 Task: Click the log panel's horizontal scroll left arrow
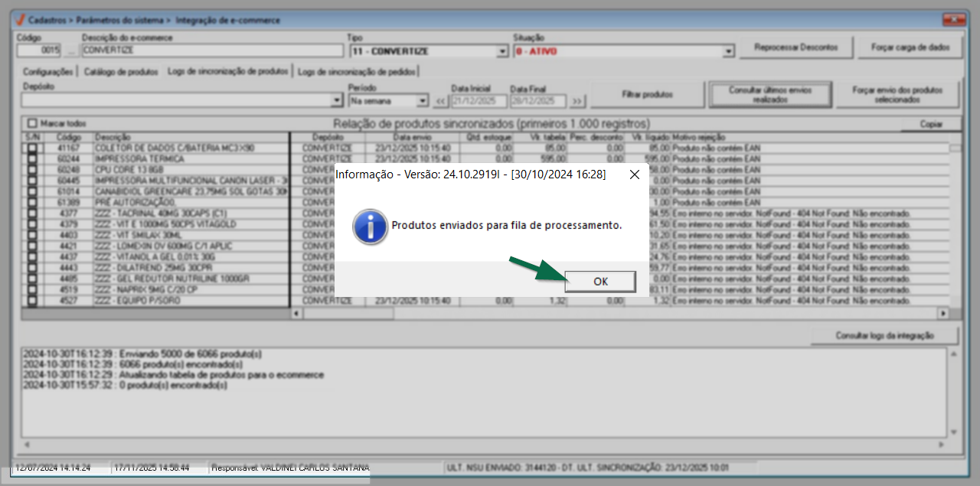[x=26, y=444]
